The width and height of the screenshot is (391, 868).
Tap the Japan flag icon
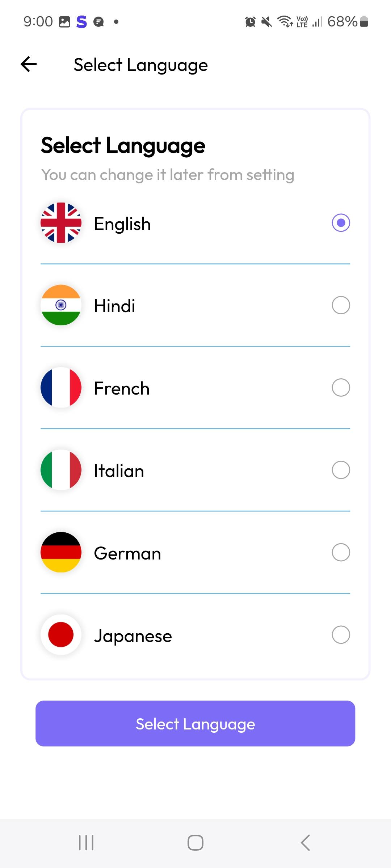pos(61,635)
